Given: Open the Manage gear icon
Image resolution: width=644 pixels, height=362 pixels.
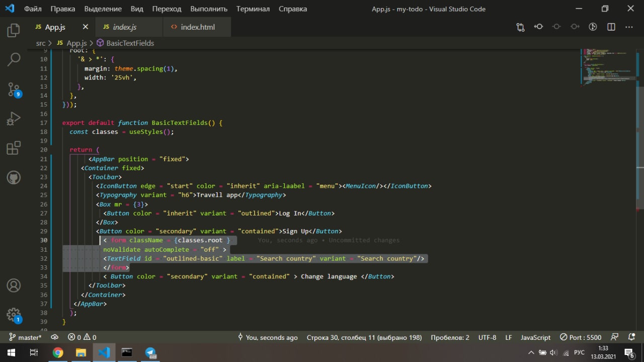Looking at the screenshot, I should pyautogui.click(x=14, y=315).
